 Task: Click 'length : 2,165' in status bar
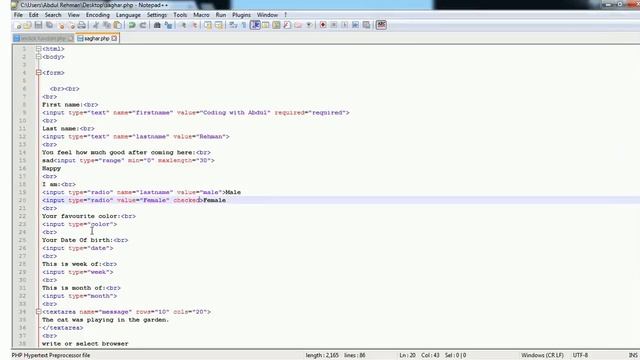click(322, 356)
